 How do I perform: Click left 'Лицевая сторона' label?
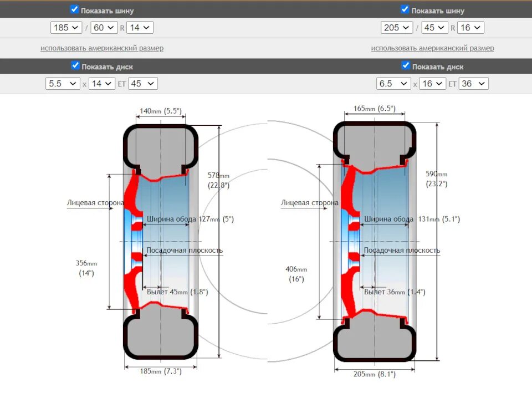(96, 203)
